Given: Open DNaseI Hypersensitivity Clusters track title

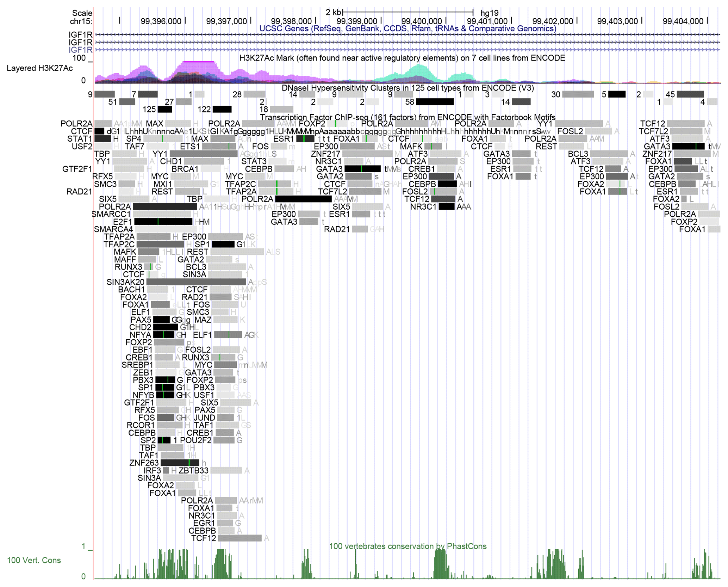Looking at the screenshot, I should click(x=407, y=88).
